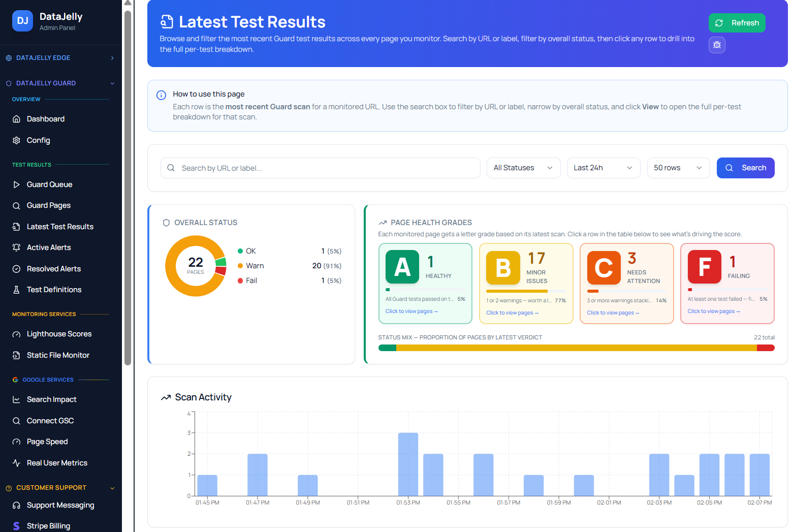Click the grade F Failing badge

pyautogui.click(x=705, y=267)
